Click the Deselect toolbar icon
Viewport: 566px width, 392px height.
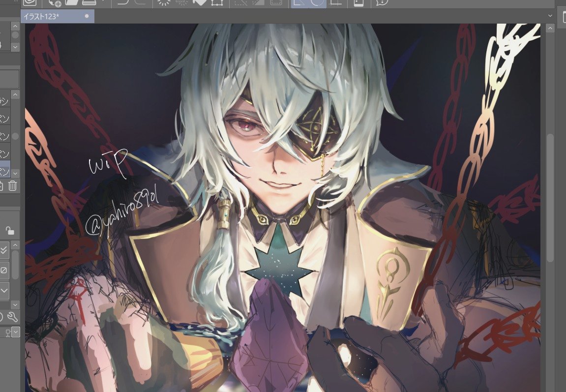[241, 2]
